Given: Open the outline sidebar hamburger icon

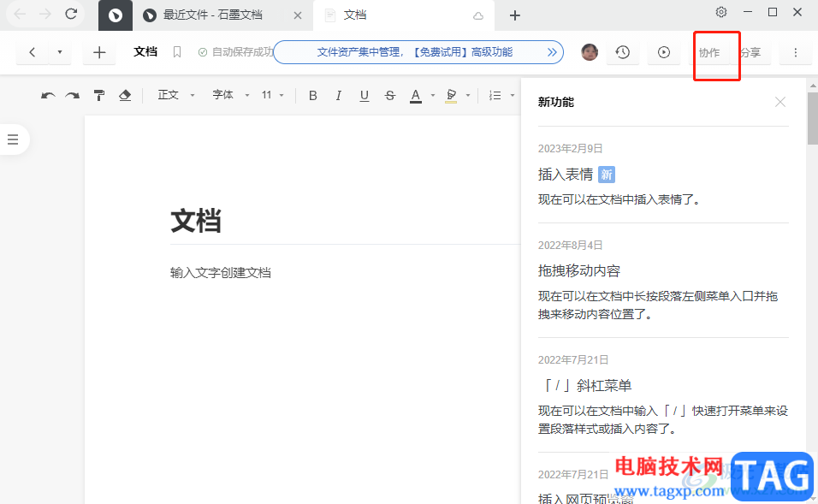Looking at the screenshot, I should click(13, 139).
